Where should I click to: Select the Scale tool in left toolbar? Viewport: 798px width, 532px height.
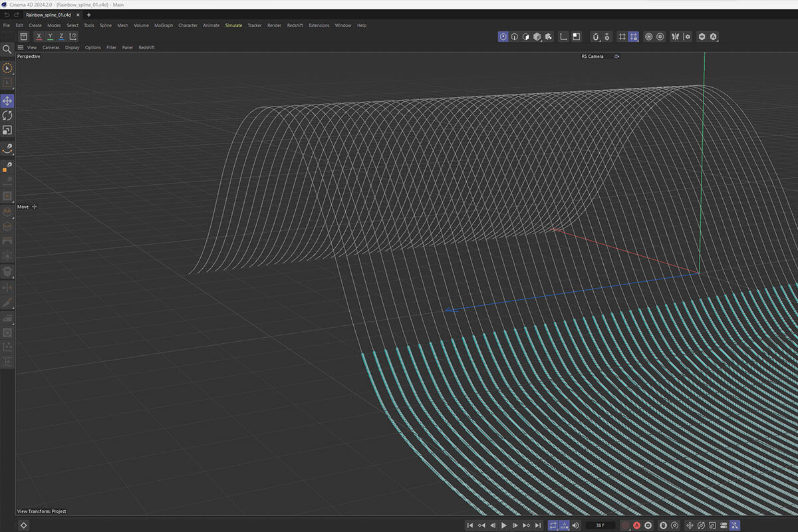pyautogui.click(x=7, y=130)
